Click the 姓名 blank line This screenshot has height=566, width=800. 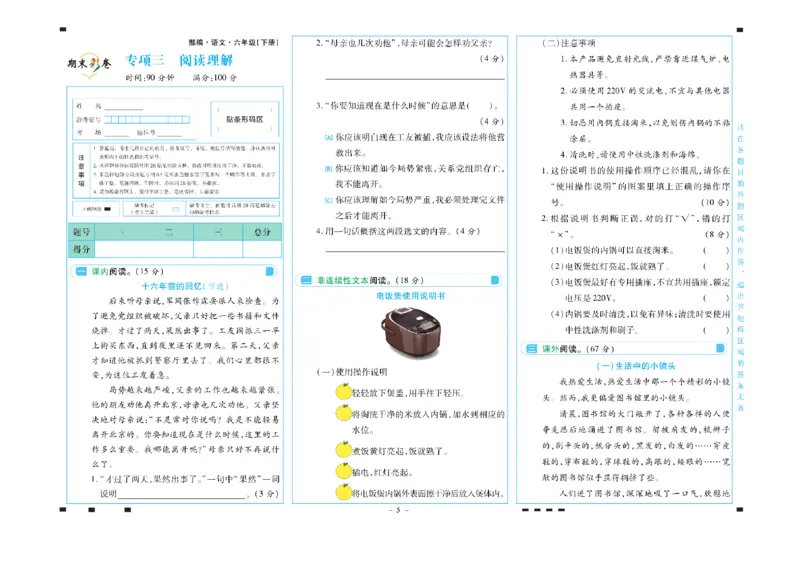pyautogui.click(x=124, y=109)
